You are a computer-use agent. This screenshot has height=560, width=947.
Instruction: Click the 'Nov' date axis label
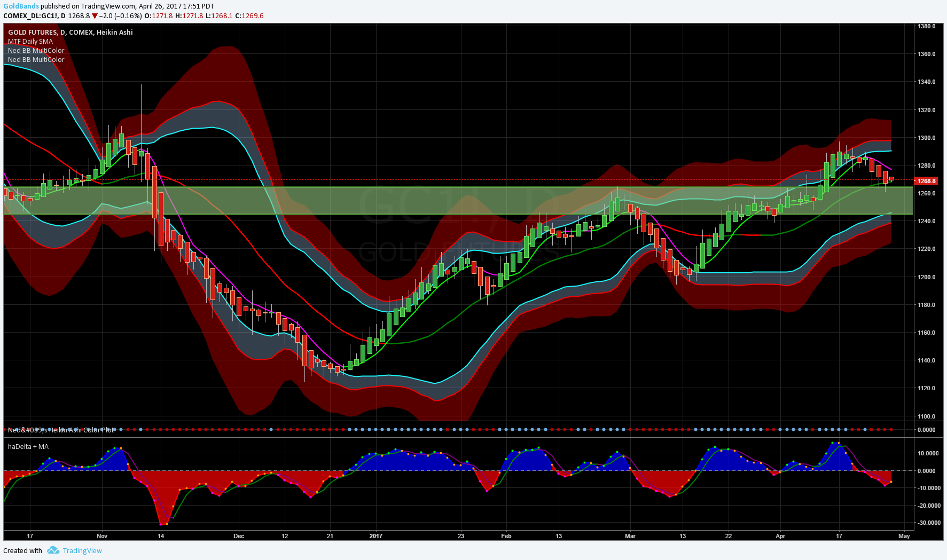coord(102,536)
